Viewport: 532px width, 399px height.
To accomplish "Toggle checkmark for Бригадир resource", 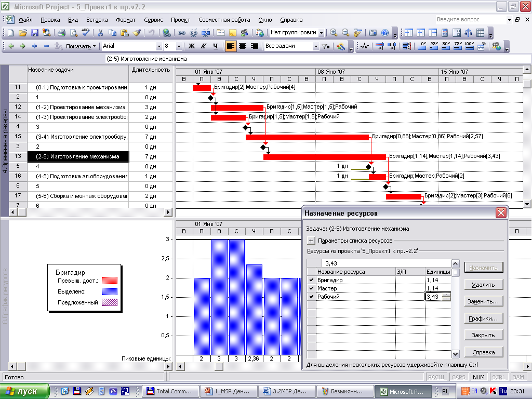I will (312, 280).
